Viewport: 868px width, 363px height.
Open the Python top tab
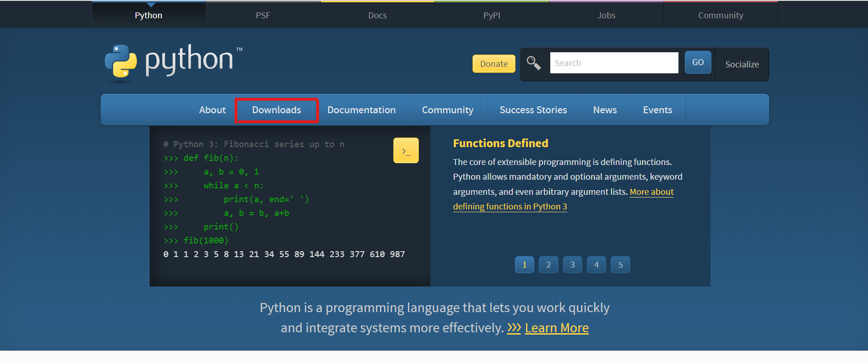pyautogui.click(x=149, y=15)
